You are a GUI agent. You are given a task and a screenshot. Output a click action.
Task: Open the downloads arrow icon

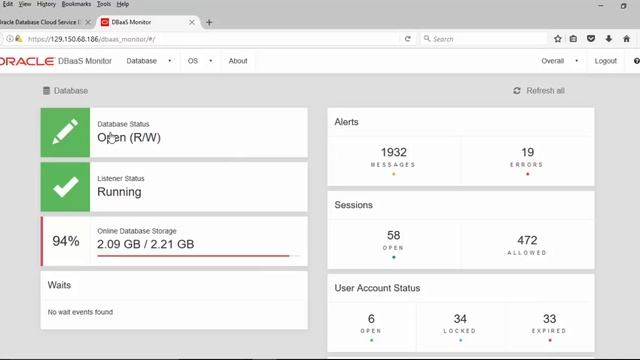(x=609, y=39)
